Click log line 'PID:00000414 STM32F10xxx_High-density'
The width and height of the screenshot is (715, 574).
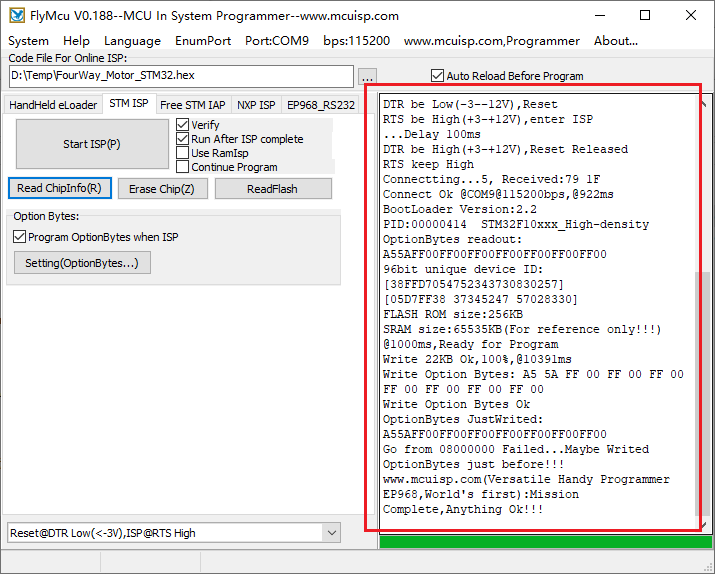pyautogui.click(x=516, y=224)
